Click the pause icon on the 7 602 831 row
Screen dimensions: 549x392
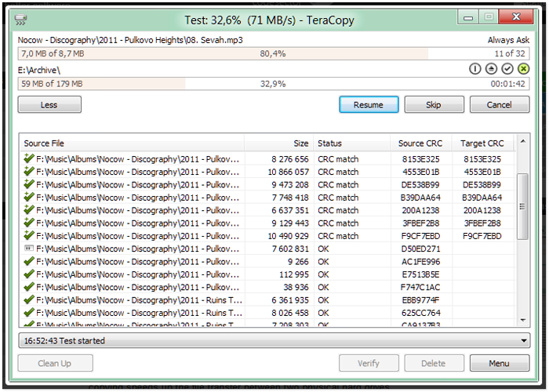pyautogui.click(x=29, y=249)
